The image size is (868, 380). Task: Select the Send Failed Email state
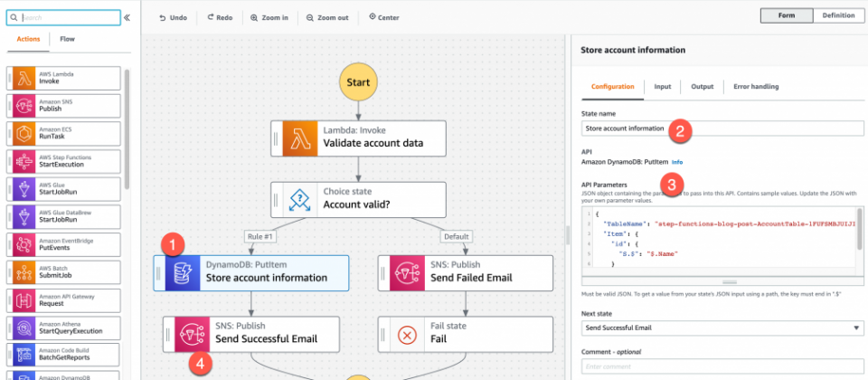[x=466, y=273]
